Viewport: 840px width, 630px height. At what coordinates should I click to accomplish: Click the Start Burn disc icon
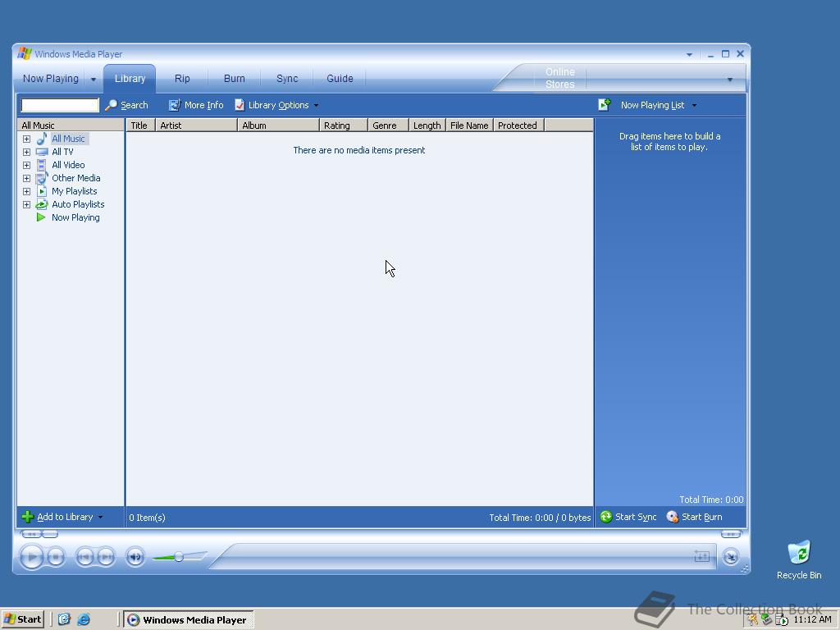pyautogui.click(x=673, y=517)
